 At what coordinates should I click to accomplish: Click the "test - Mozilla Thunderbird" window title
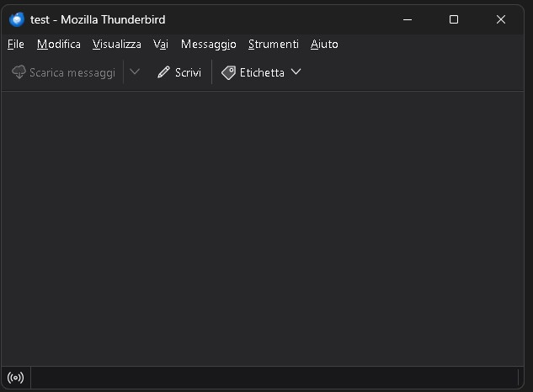98,19
